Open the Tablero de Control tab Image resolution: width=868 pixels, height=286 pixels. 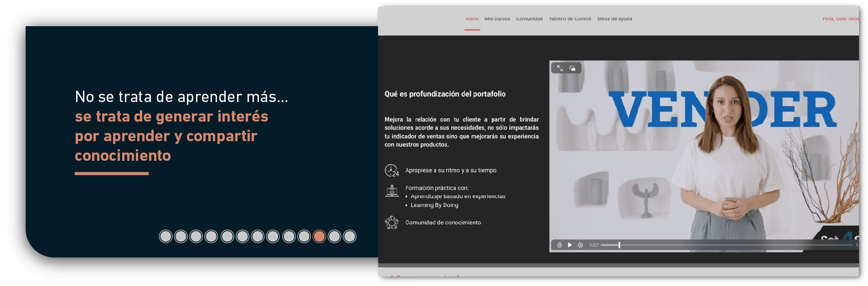click(x=570, y=19)
